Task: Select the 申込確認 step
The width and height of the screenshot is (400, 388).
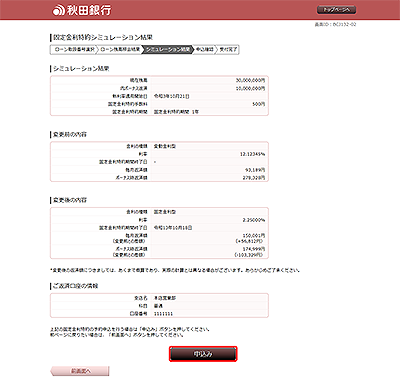Action: (x=205, y=49)
